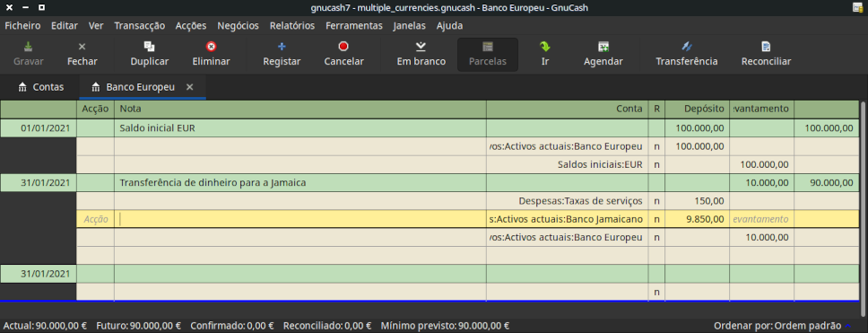Image resolution: width=868 pixels, height=333 pixels.
Task: Click Banco Jamaicano account cell
Action: click(567, 219)
